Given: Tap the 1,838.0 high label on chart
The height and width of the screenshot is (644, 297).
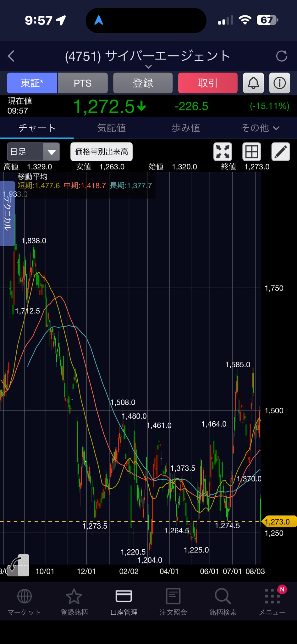Looking at the screenshot, I should click(x=34, y=241).
